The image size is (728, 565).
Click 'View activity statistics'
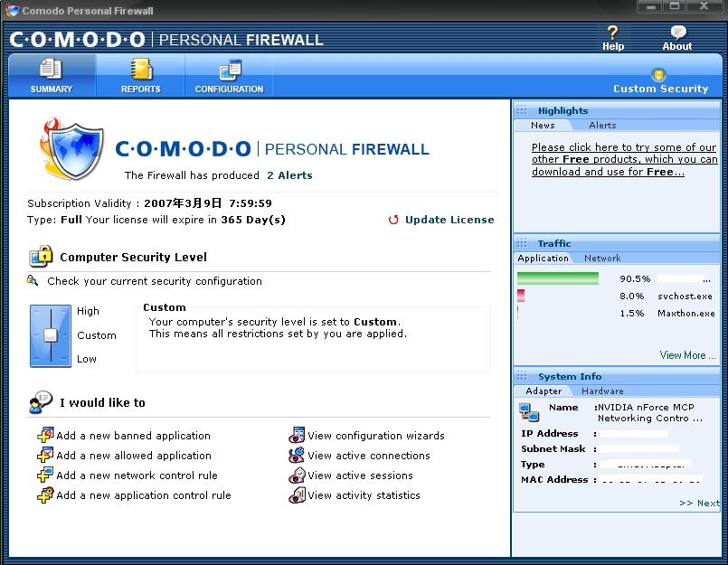tap(364, 495)
